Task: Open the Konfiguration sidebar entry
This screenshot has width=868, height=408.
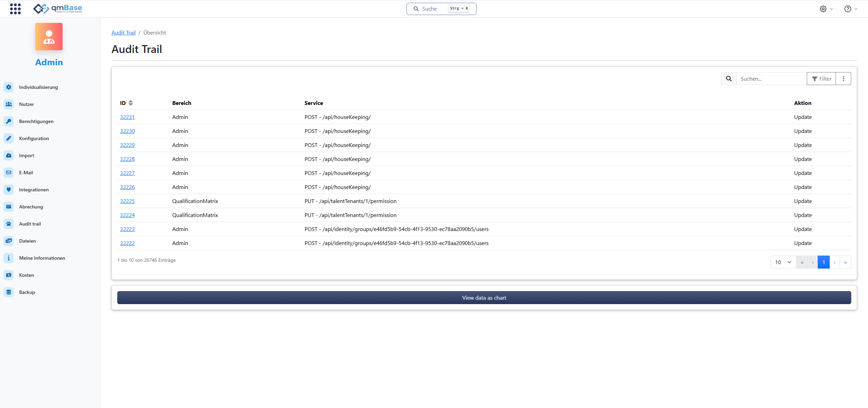Action: [34, 138]
